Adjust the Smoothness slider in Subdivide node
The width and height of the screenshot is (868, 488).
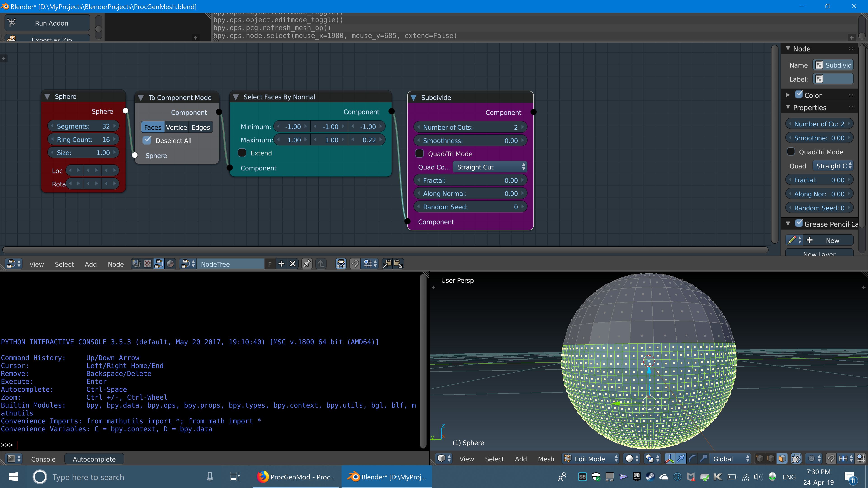[x=470, y=141]
